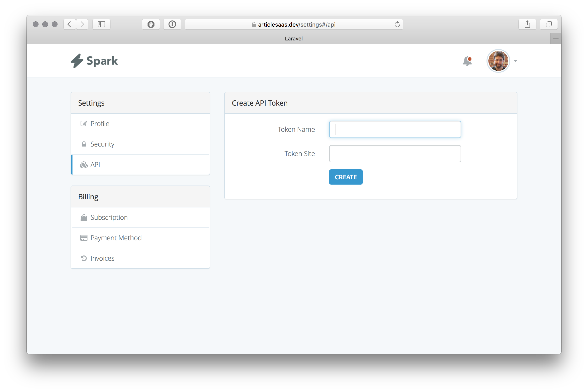Open a new browser tab
This screenshot has width=588, height=392.
pos(556,39)
